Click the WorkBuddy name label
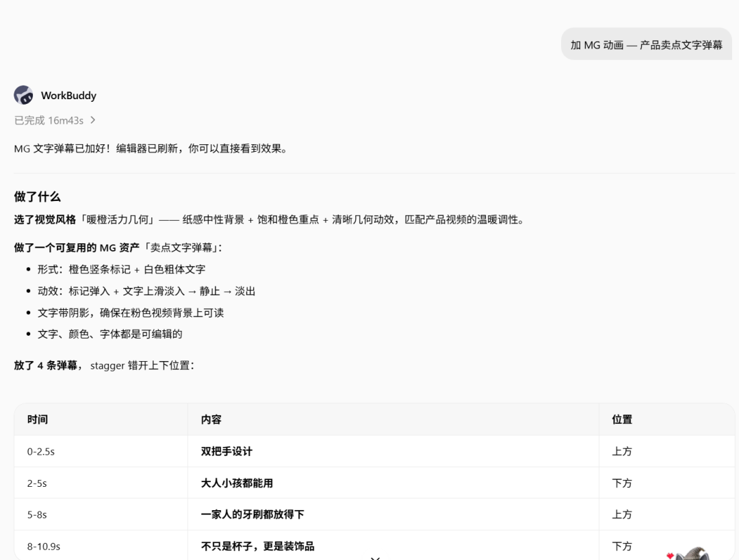The image size is (739, 560). (69, 96)
